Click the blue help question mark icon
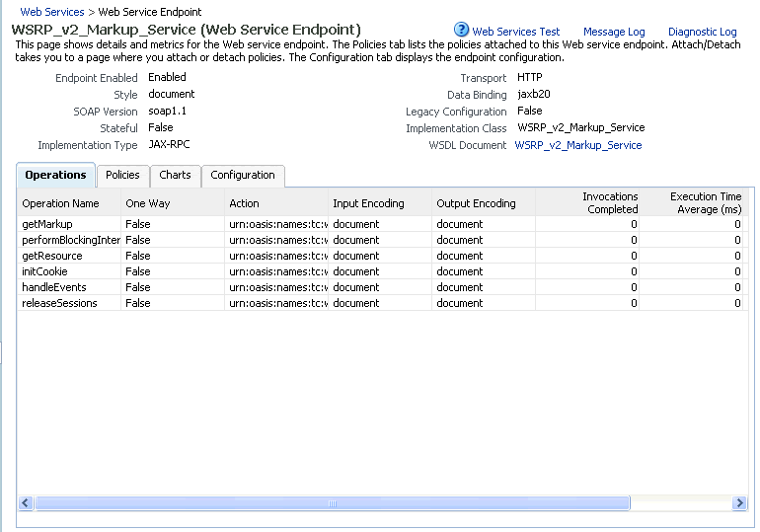The image size is (760, 532). pyautogui.click(x=461, y=30)
